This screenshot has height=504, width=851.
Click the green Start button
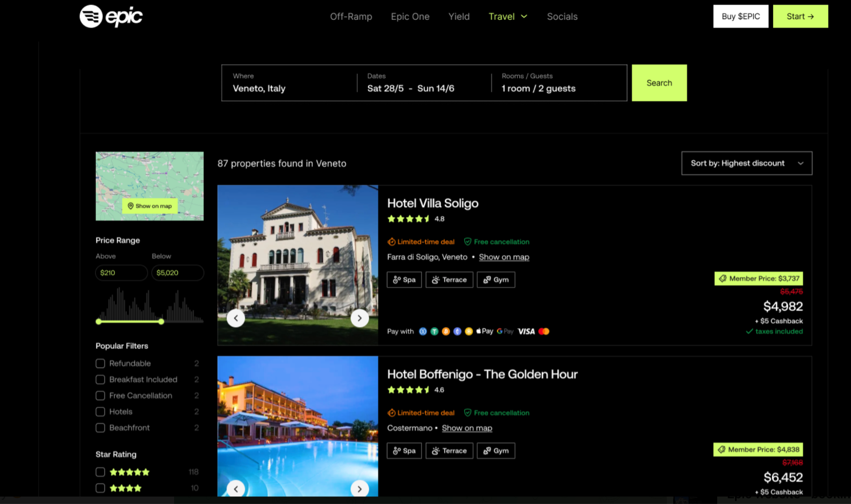[800, 16]
